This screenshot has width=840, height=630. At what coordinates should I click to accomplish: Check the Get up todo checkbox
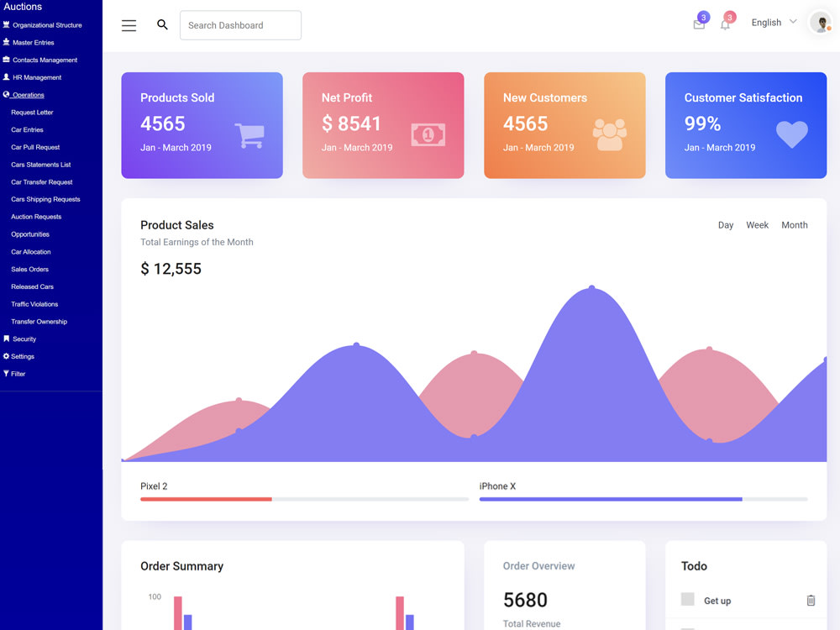tap(687, 599)
